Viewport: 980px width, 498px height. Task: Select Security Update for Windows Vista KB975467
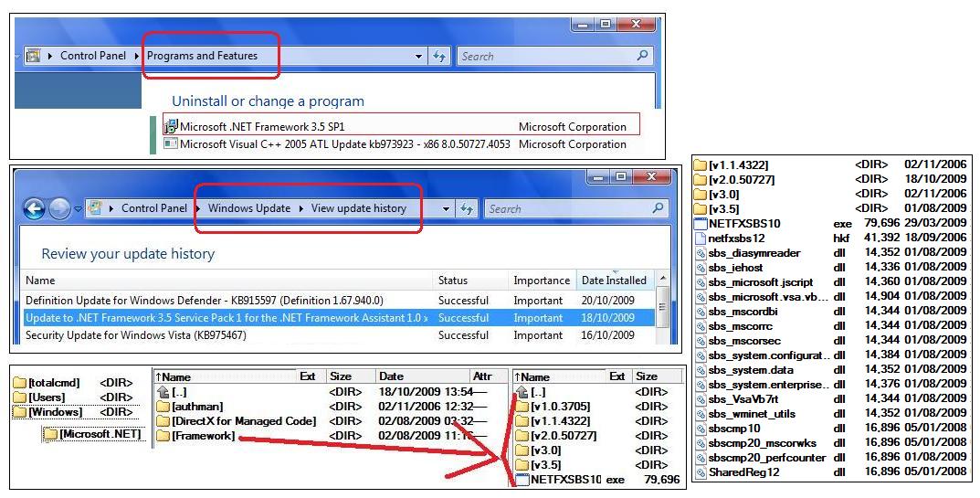(340, 335)
